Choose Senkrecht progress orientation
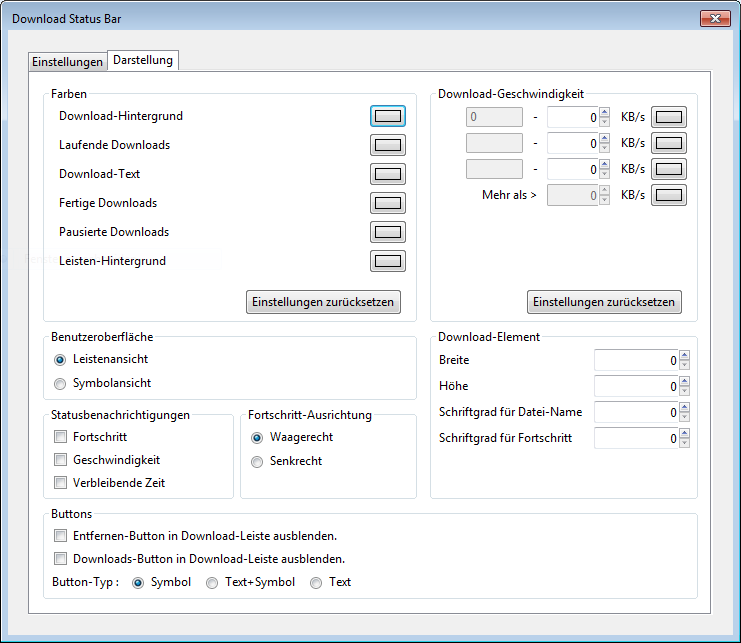Viewport: 741px width, 643px height. click(258, 462)
